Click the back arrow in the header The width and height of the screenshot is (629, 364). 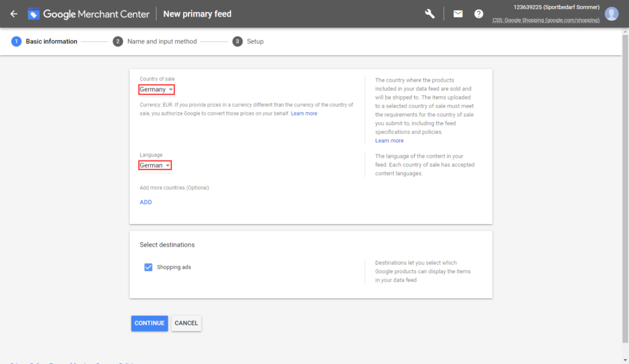pos(14,14)
